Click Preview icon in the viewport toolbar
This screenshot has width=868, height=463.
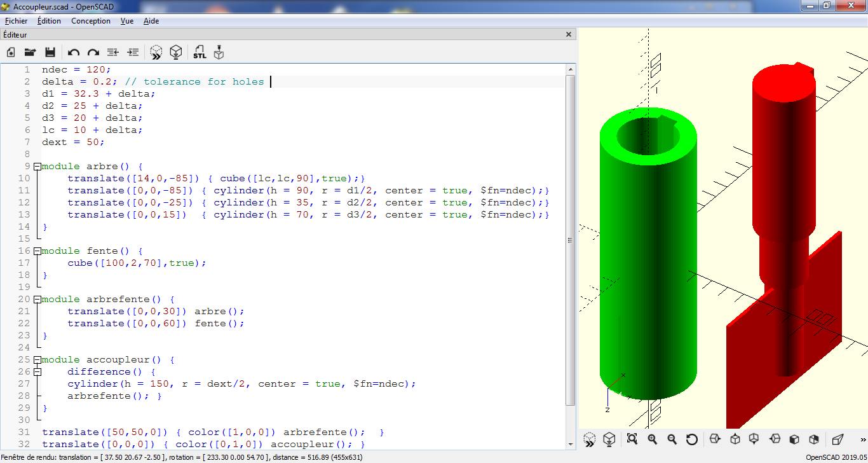click(x=590, y=439)
